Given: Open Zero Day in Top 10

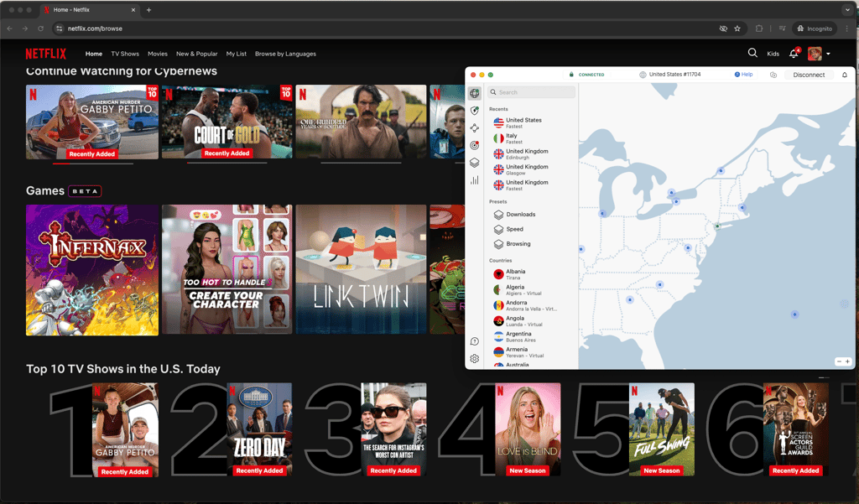Looking at the screenshot, I should pos(260,429).
